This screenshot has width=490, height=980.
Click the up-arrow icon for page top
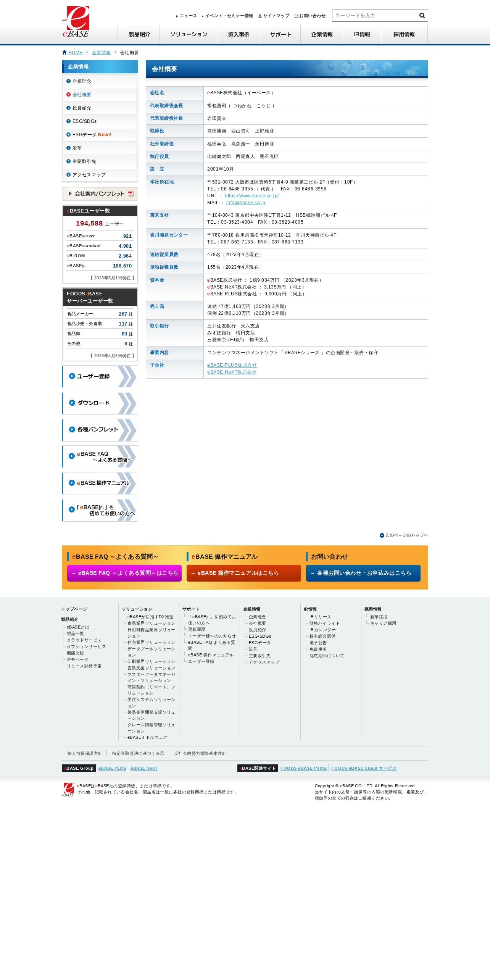[382, 535]
